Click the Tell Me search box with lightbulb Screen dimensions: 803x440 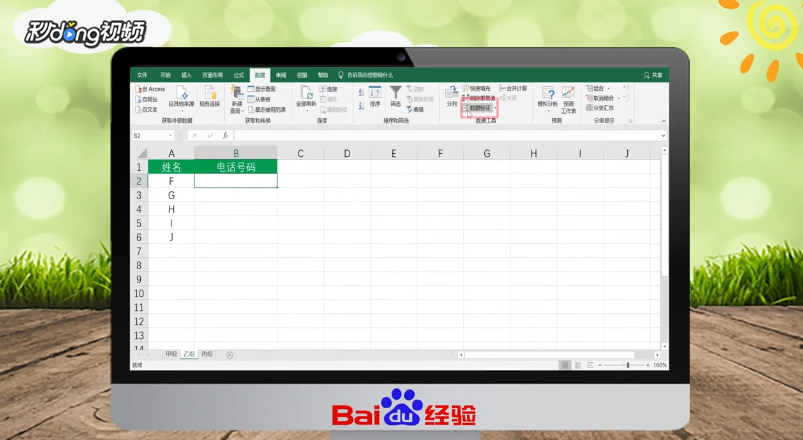(x=366, y=75)
